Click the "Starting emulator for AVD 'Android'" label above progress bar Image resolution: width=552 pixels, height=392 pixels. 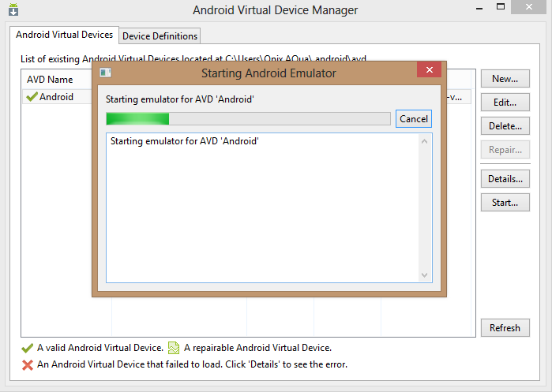click(x=180, y=99)
